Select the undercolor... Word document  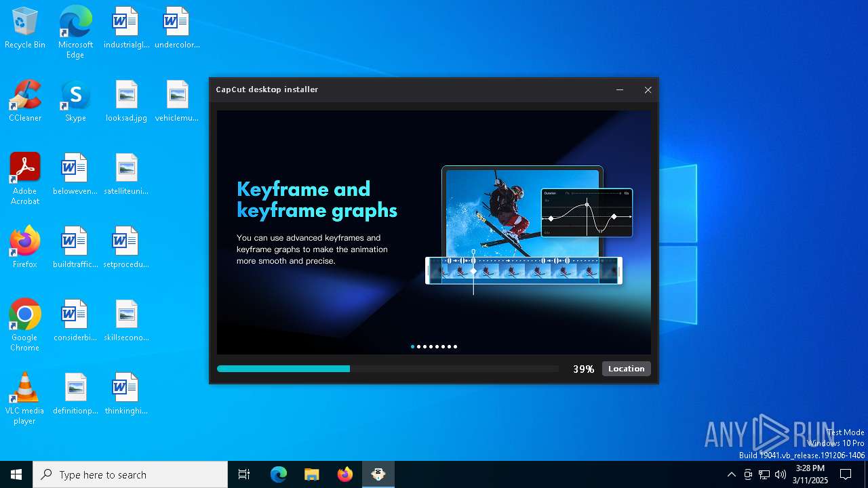click(177, 28)
